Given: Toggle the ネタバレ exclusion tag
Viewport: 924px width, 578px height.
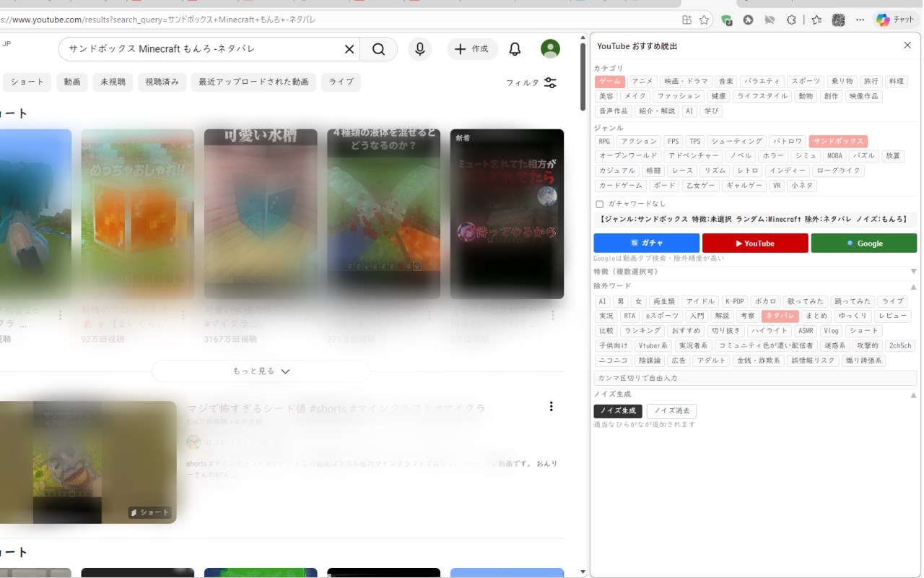Looking at the screenshot, I should (x=780, y=316).
